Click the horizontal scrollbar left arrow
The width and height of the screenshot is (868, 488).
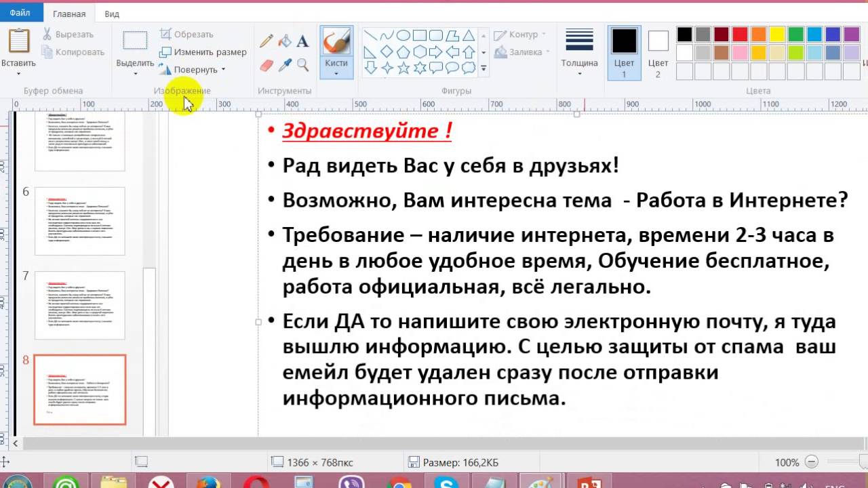(15, 443)
